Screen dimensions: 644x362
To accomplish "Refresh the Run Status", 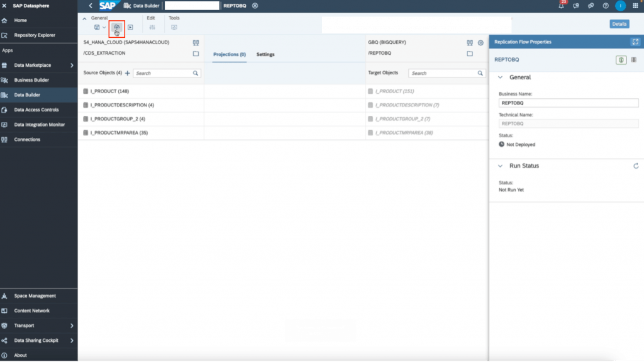I will tap(636, 166).
